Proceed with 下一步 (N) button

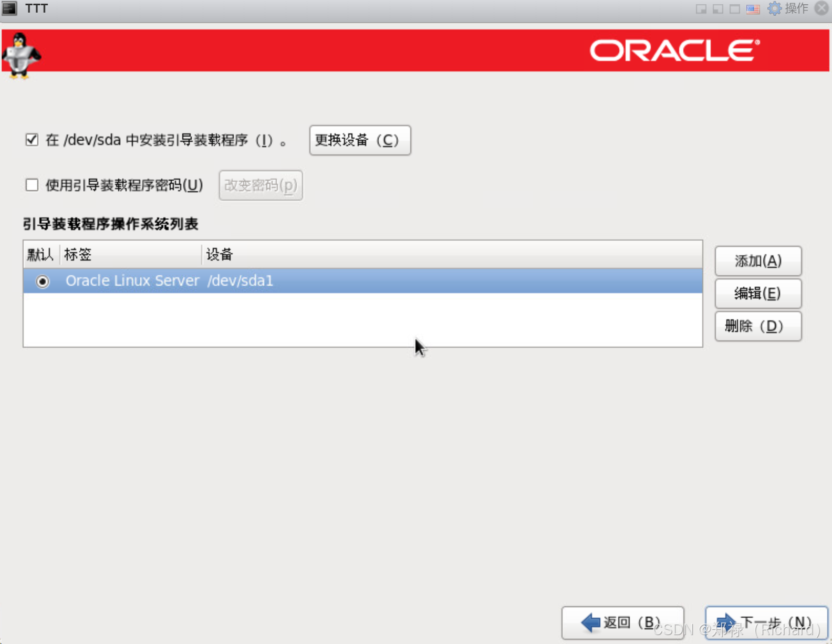pos(766,622)
